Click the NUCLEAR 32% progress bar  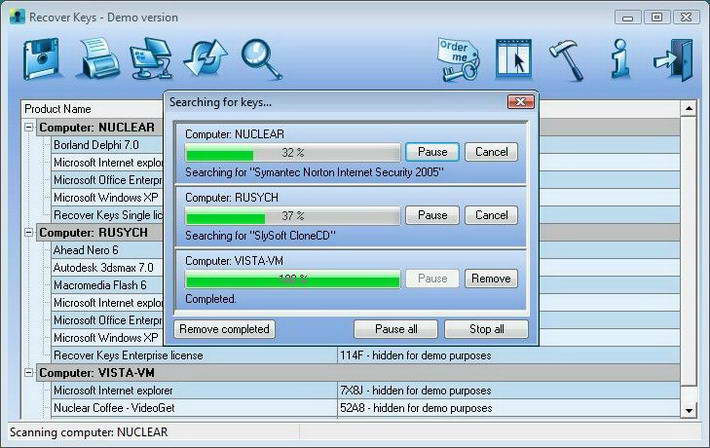[293, 153]
